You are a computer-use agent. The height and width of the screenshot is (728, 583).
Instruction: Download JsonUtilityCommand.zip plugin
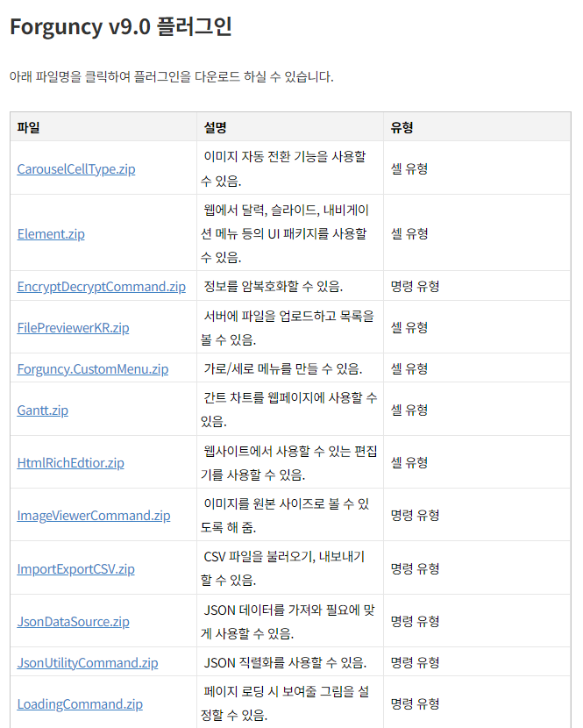point(88,662)
